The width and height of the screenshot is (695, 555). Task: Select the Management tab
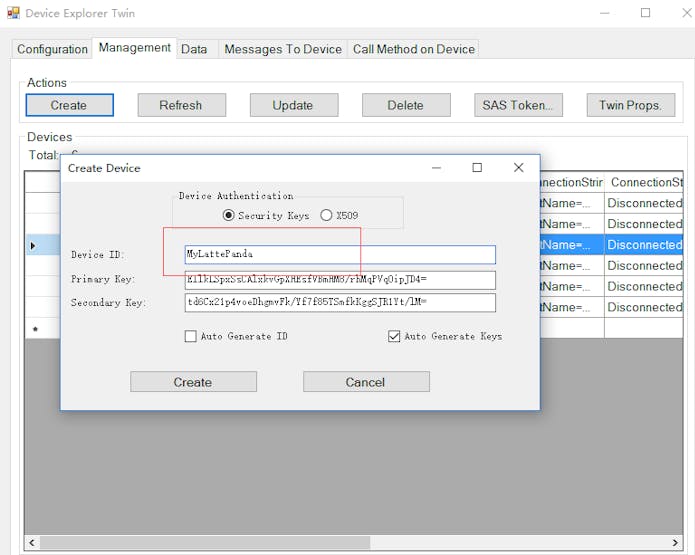coord(134,48)
